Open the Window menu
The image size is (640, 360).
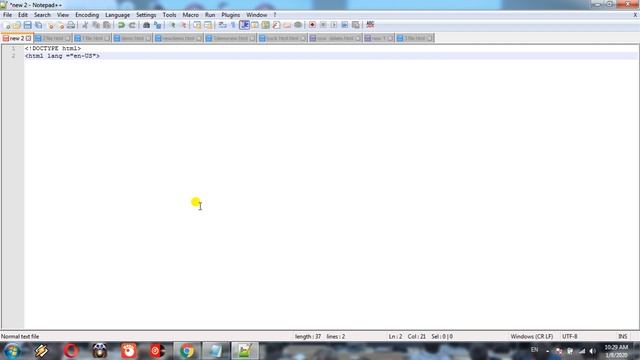pyautogui.click(x=256, y=15)
